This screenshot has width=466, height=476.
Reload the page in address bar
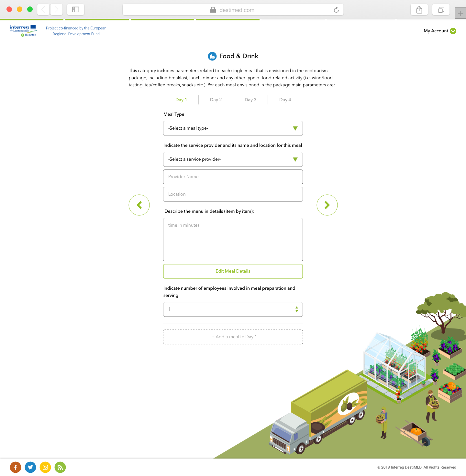pos(336,10)
